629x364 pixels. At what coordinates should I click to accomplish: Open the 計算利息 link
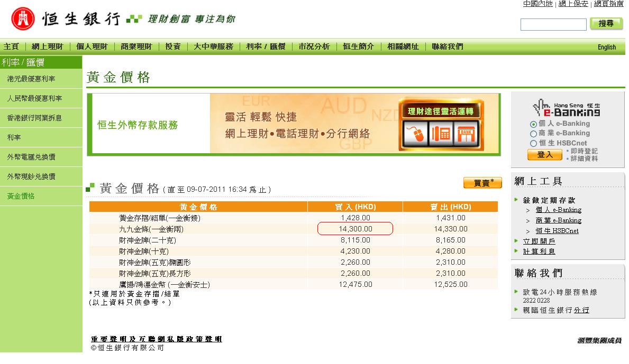coord(539,251)
